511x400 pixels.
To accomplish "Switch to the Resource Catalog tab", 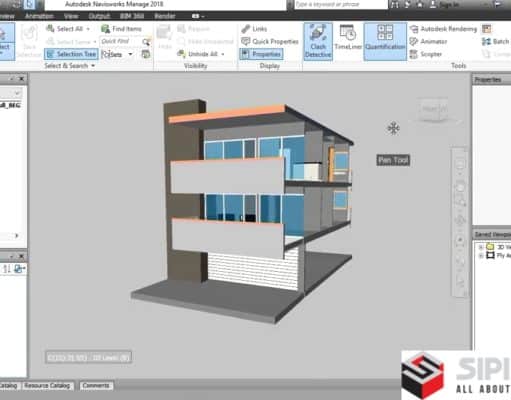I will pos(47,386).
